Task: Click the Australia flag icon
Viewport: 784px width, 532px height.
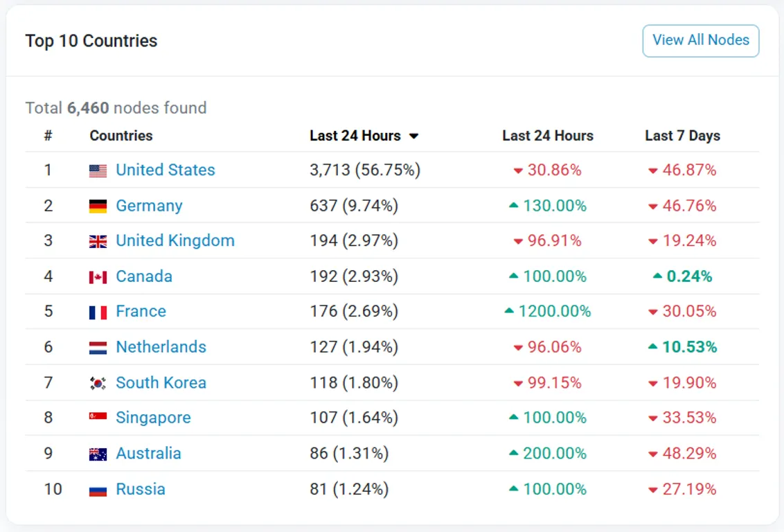Action: tap(98, 454)
